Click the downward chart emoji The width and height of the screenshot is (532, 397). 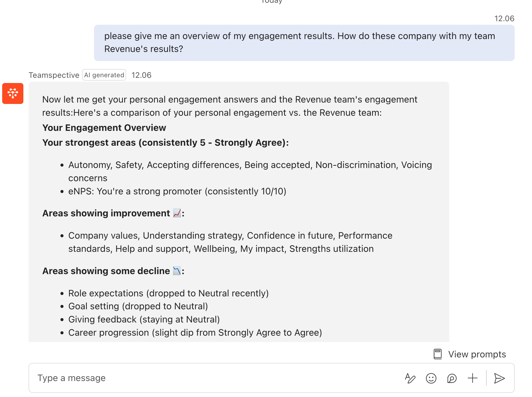point(177,271)
